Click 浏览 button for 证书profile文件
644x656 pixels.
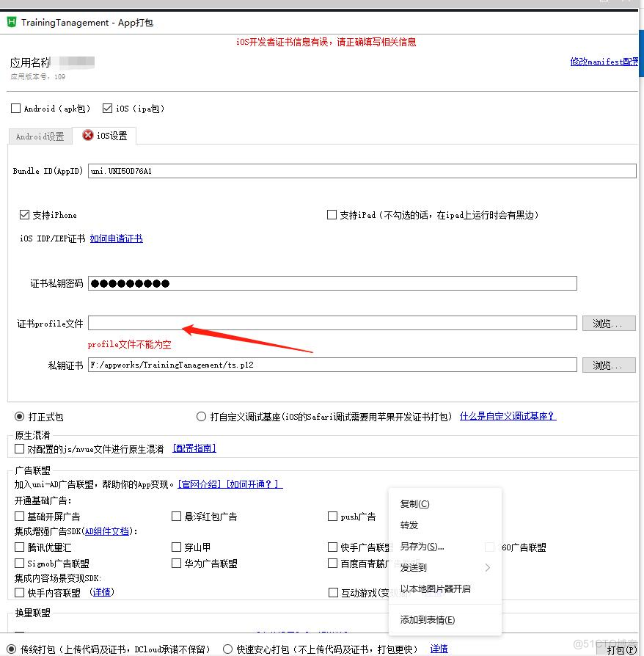[x=609, y=324]
